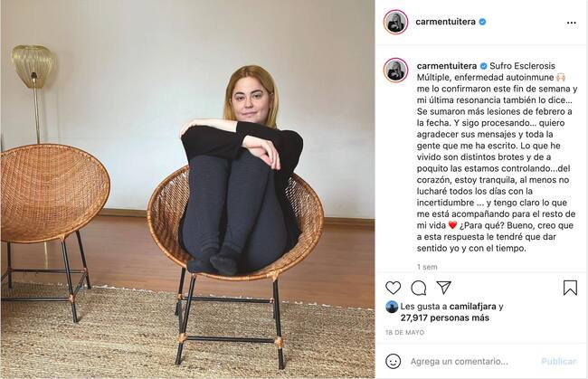The width and height of the screenshot is (588, 379).
Task: Click the header profile picture of carmentuitera
Action: tap(395, 22)
